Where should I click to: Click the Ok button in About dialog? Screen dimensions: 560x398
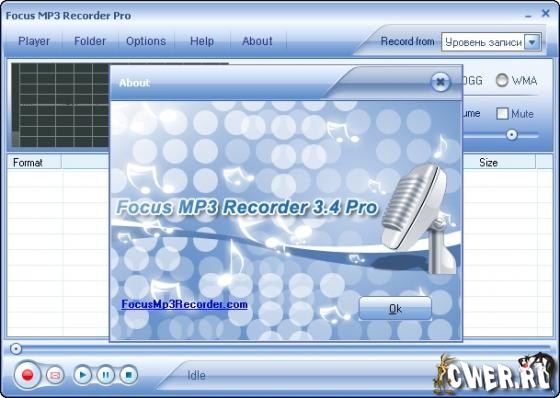(395, 308)
